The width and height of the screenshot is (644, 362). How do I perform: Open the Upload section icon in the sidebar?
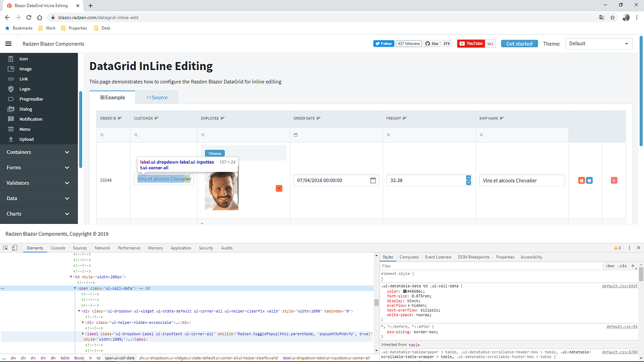pyautogui.click(x=10, y=139)
